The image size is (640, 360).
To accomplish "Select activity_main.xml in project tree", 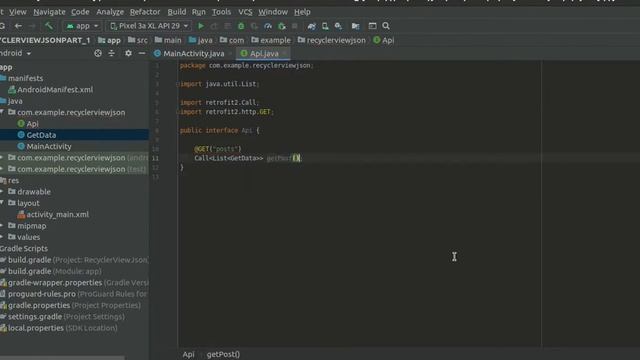I will coord(53,214).
